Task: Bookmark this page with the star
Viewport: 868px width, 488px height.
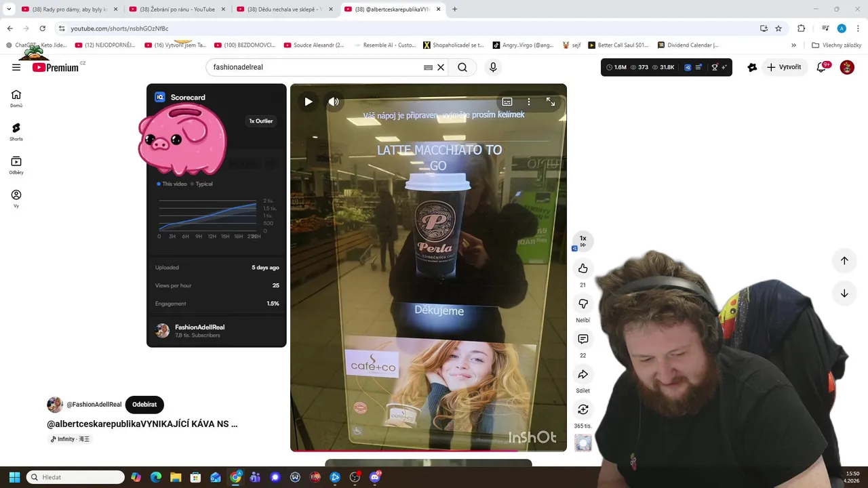Action: 778,28
